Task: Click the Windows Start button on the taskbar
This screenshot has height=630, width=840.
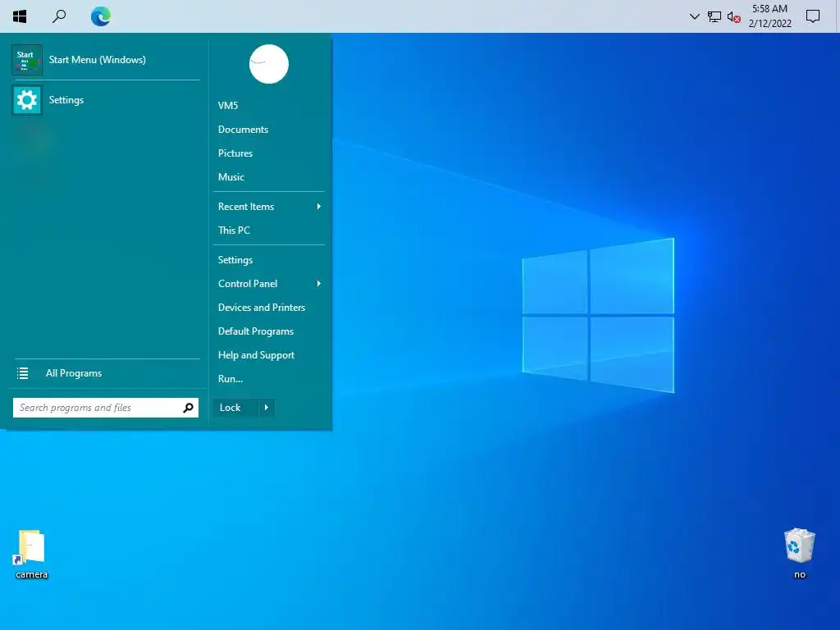Action: pos(20,16)
